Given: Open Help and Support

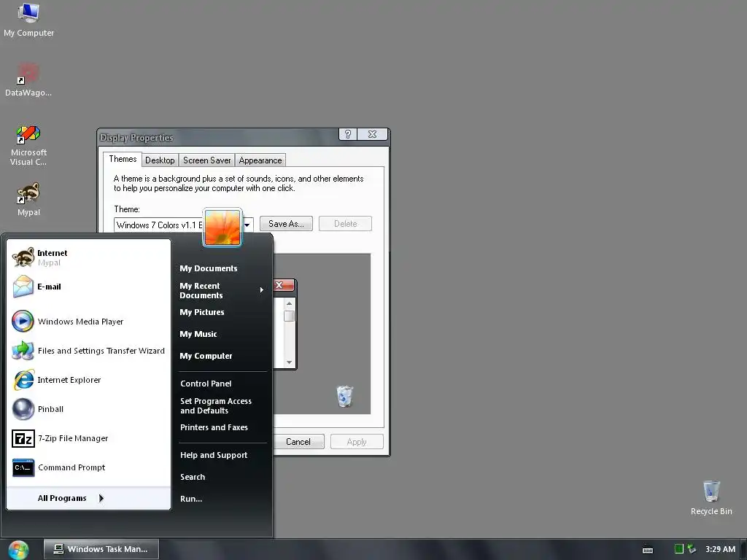Looking at the screenshot, I should click(222, 455).
